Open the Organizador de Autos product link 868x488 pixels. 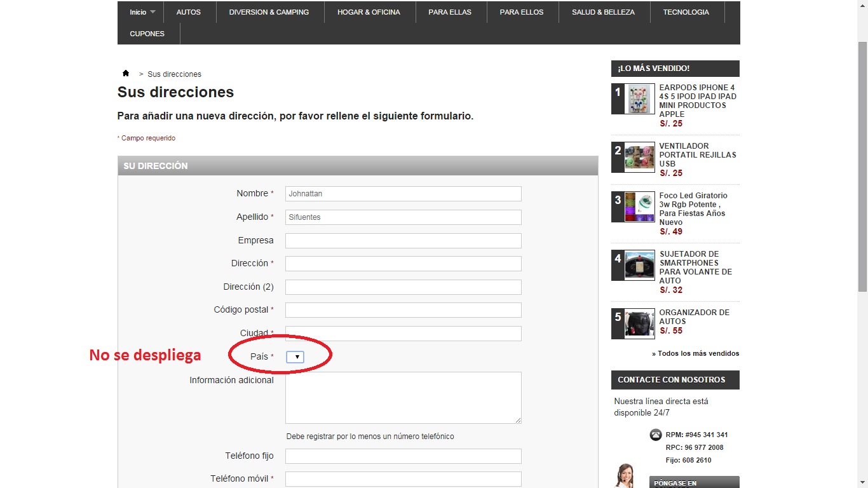(x=695, y=317)
